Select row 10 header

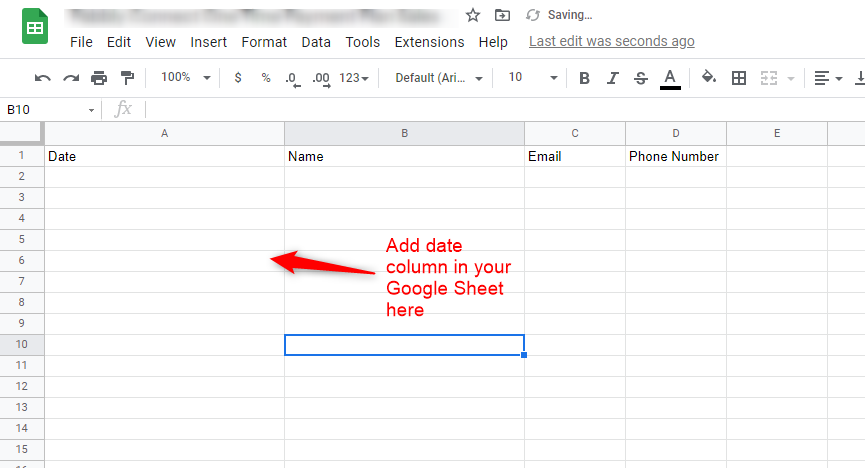click(x=22, y=344)
